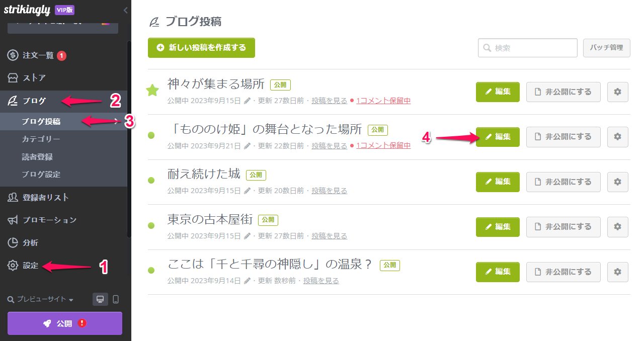
Task: Open settings gear for 耐え続けた城 post
Action: click(618, 182)
